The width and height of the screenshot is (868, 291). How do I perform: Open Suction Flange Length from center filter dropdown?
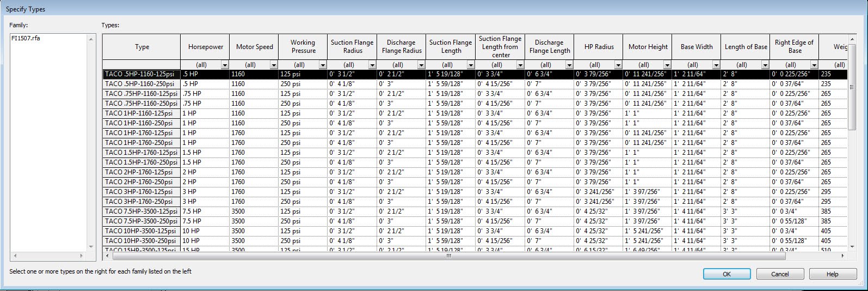tap(520, 65)
